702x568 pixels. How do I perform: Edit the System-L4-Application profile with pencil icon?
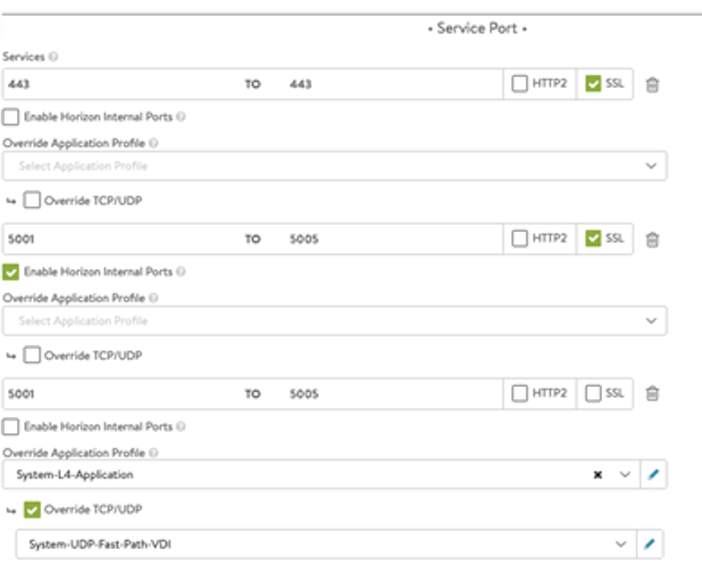[x=653, y=474]
